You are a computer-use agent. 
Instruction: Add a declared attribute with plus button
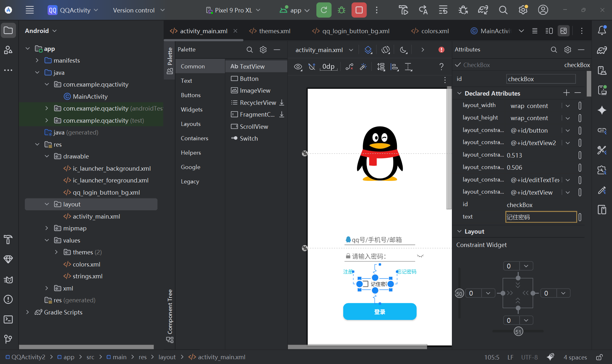pos(566,93)
